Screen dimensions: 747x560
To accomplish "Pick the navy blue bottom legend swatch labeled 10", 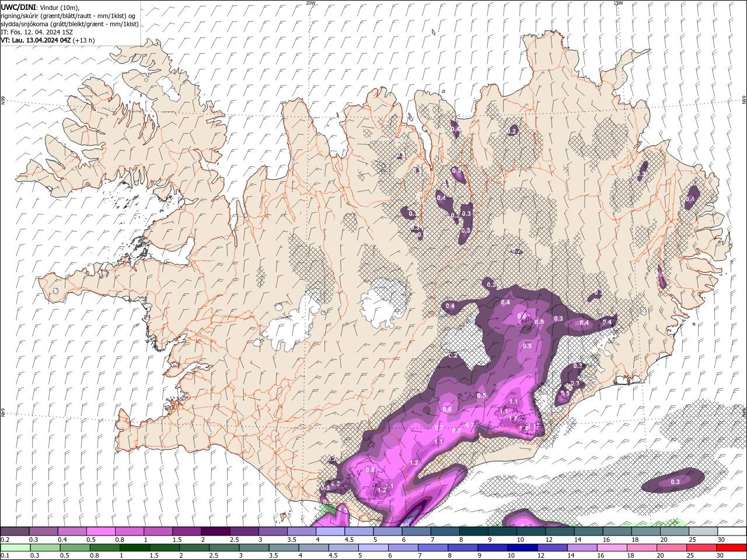I will click(522, 548).
